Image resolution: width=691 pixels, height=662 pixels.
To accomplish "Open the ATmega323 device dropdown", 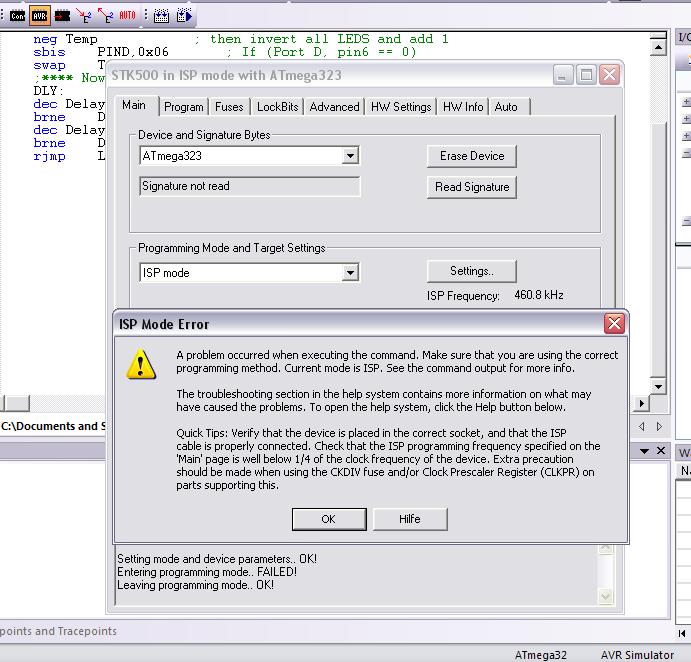I will tap(350, 156).
